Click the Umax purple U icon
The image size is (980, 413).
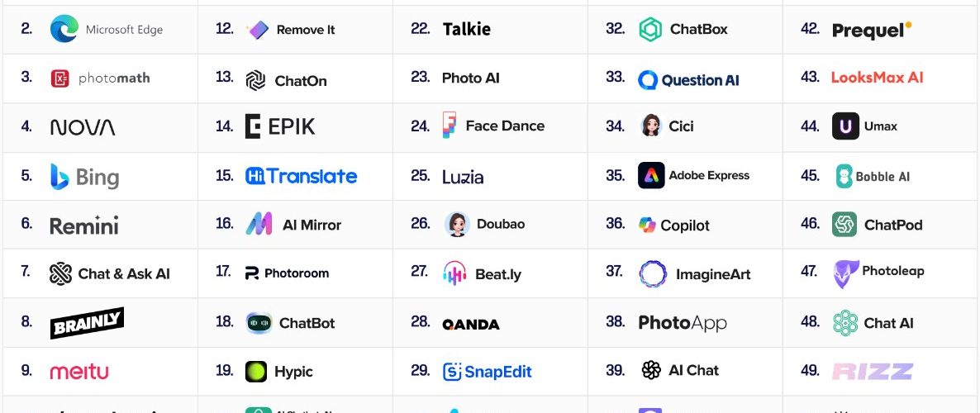pyautogui.click(x=845, y=126)
